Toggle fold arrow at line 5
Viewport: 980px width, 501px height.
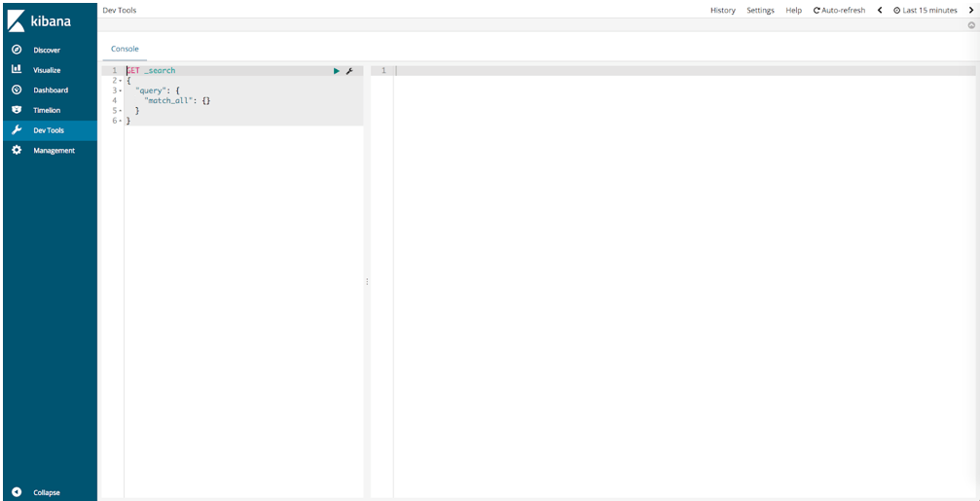pos(120,111)
